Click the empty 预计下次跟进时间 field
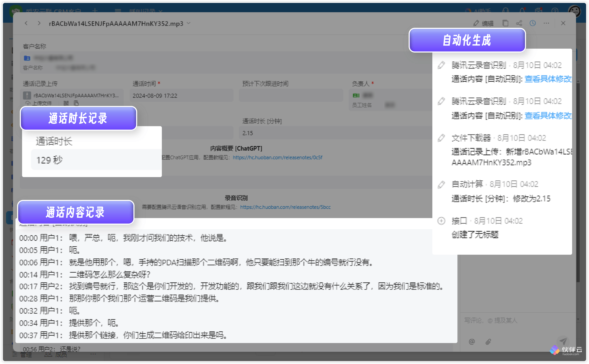This screenshot has height=364, width=589. [291, 96]
